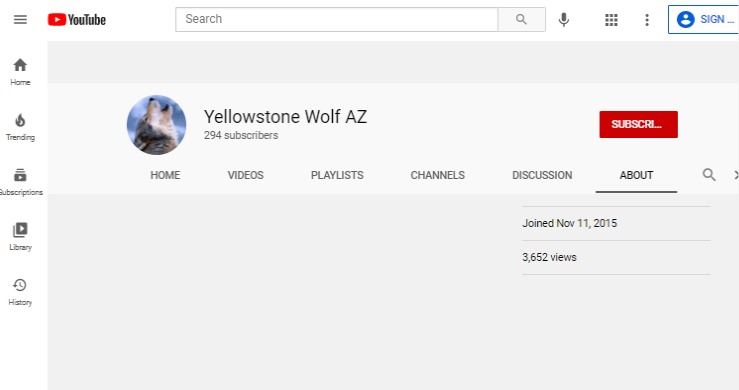Subscribe to Yellowstone Wolf AZ
The height and width of the screenshot is (390, 739).
pos(639,124)
